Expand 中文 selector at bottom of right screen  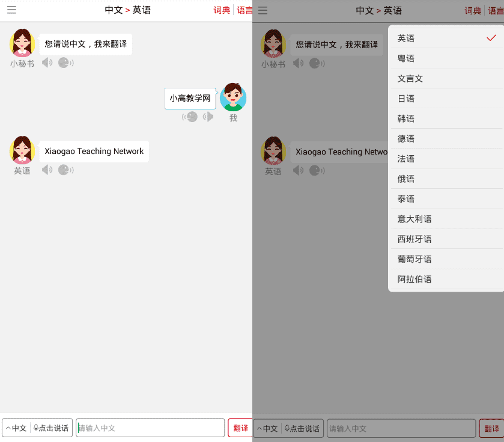267,429
